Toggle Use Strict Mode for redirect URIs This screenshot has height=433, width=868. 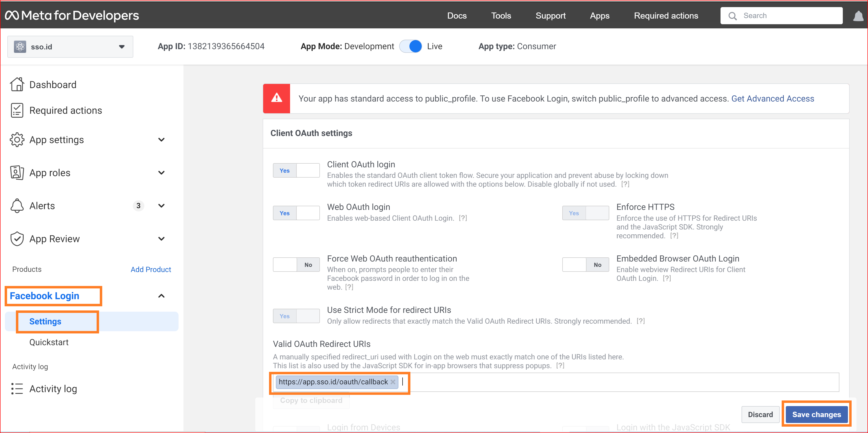(296, 316)
